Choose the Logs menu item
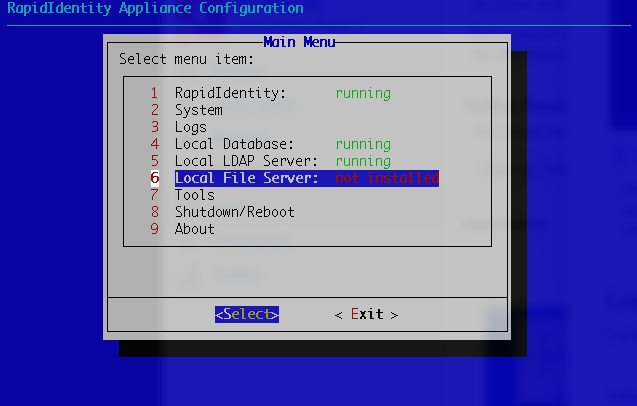Viewport: 637px width, 406px height. [191, 127]
